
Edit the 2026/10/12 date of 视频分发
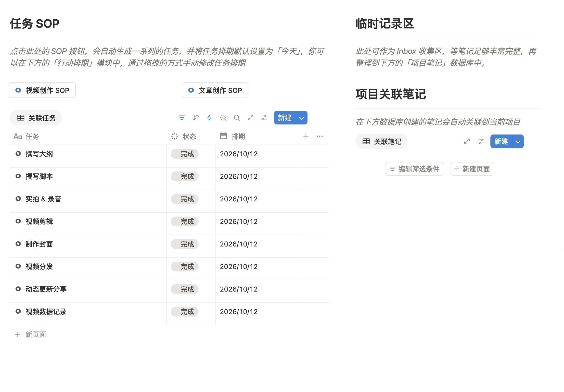[x=239, y=267]
